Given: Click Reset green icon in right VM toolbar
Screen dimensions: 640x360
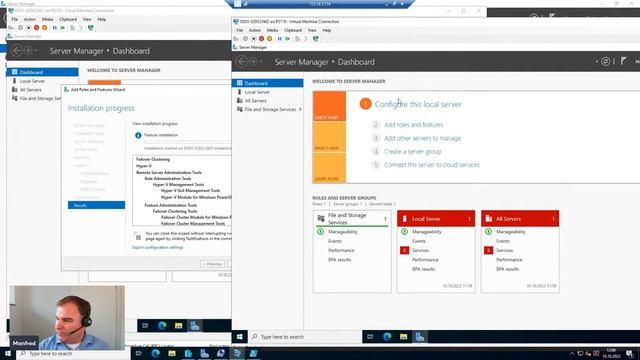Looking at the screenshot, I should point(287,39).
